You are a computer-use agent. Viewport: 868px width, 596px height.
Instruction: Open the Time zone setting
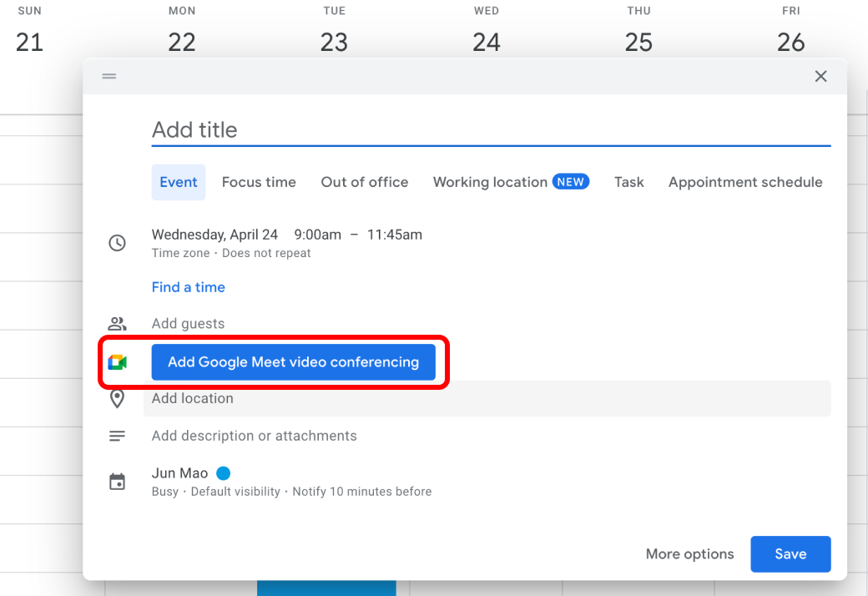click(180, 253)
